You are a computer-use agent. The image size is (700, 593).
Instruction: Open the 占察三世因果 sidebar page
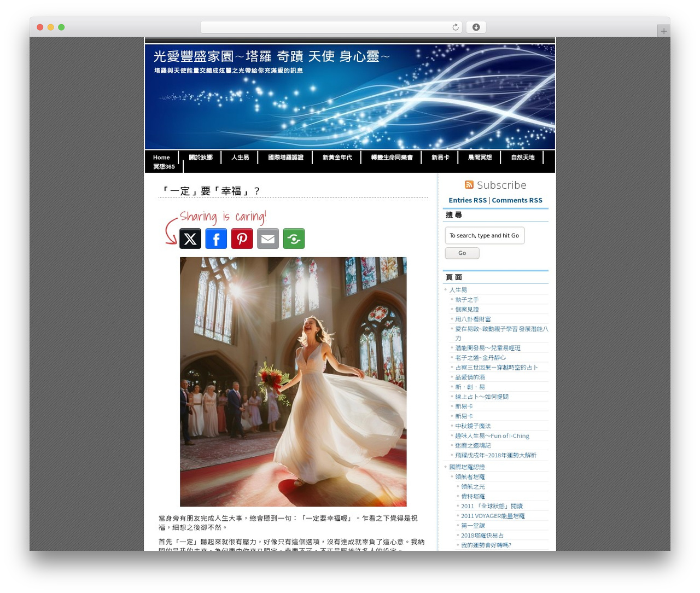[497, 368]
